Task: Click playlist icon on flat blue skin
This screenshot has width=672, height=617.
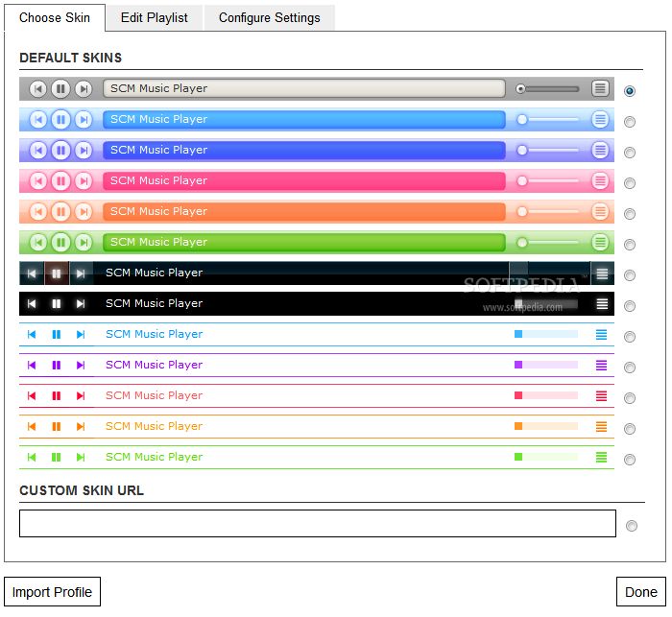Action: tap(601, 335)
